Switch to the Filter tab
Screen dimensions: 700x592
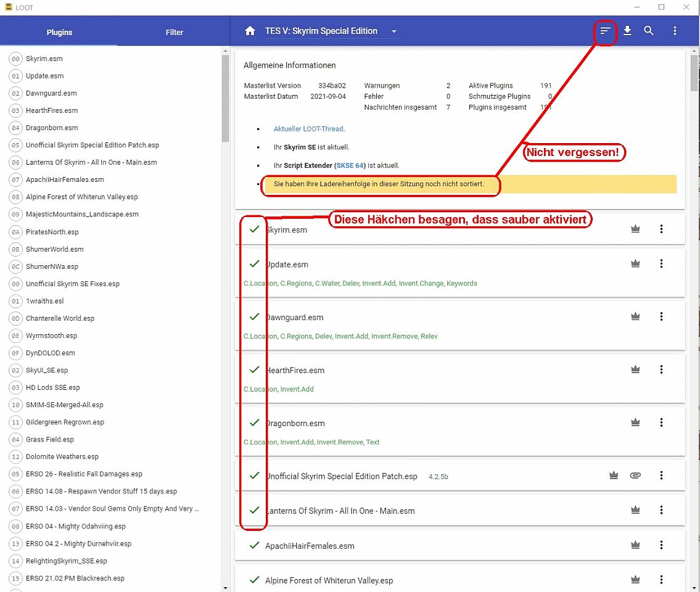175,32
